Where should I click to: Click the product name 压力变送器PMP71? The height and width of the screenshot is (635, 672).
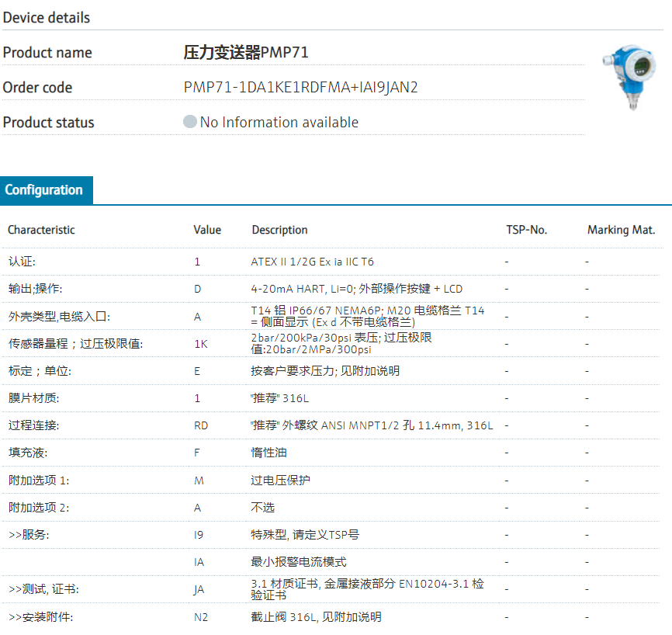(246, 53)
